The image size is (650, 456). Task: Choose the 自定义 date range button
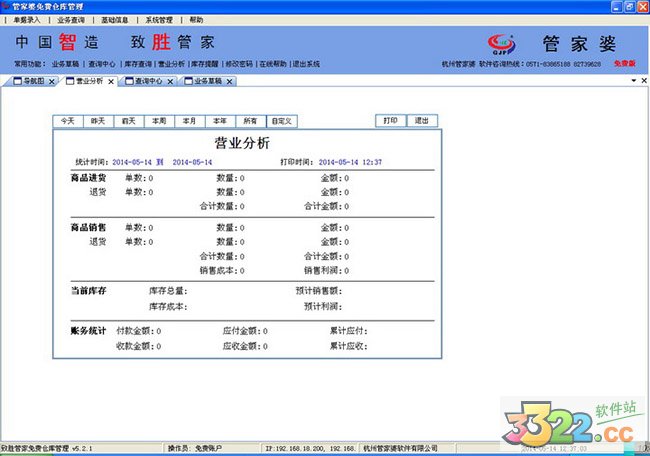pyautogui.click(x=282, y=121)
